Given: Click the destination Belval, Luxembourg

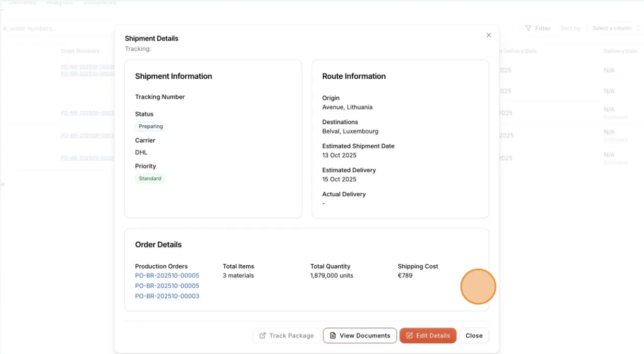Looking at the screenshot, I should [350, 131].
